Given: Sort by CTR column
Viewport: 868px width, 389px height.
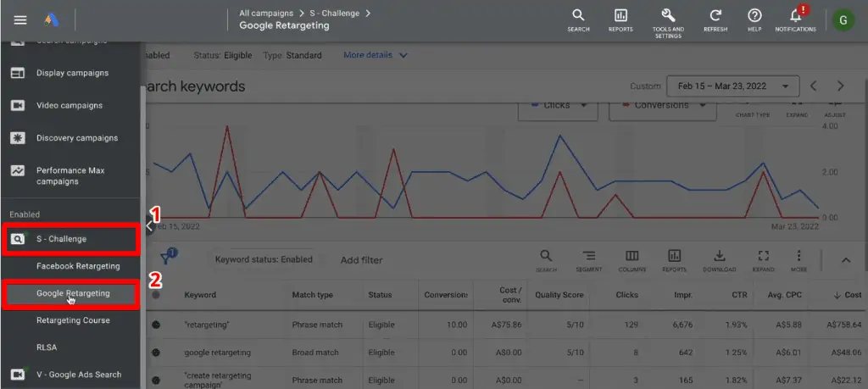Looking at the screenshot, I should [x=739, y=295].
